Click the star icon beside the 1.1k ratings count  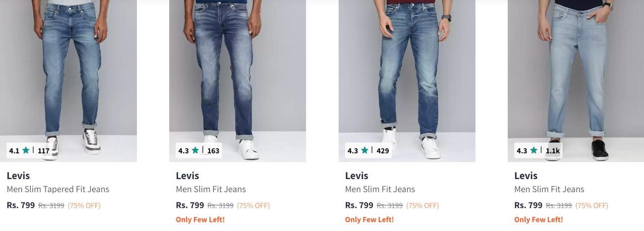point(534,150)
